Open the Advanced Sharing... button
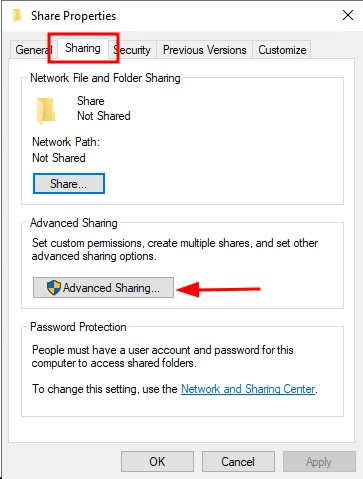Viewport: 363px width, 479px height. (103, 287)
